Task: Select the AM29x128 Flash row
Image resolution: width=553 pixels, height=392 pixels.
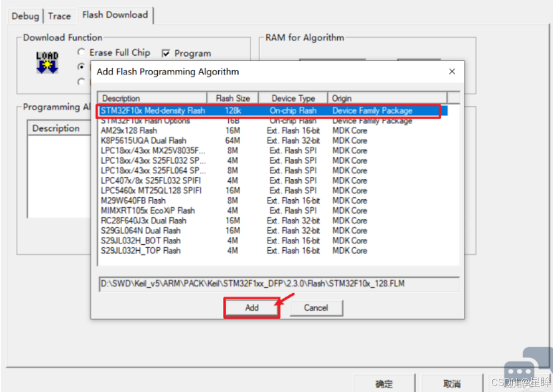Action: (274, 130)
